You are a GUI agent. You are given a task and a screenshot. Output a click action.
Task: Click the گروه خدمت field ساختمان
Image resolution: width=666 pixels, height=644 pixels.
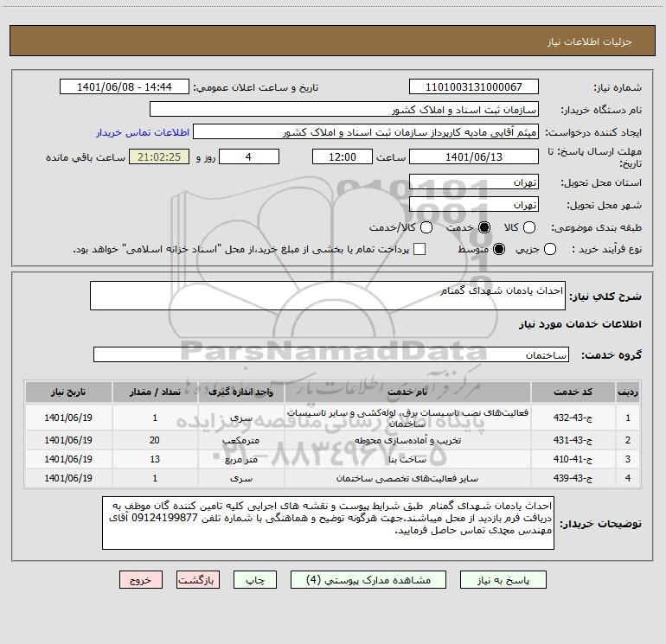click(331, 354)
